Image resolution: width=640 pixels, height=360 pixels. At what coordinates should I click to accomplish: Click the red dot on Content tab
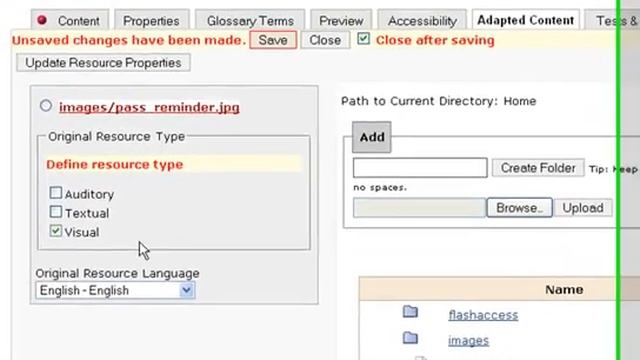point(42,20)
